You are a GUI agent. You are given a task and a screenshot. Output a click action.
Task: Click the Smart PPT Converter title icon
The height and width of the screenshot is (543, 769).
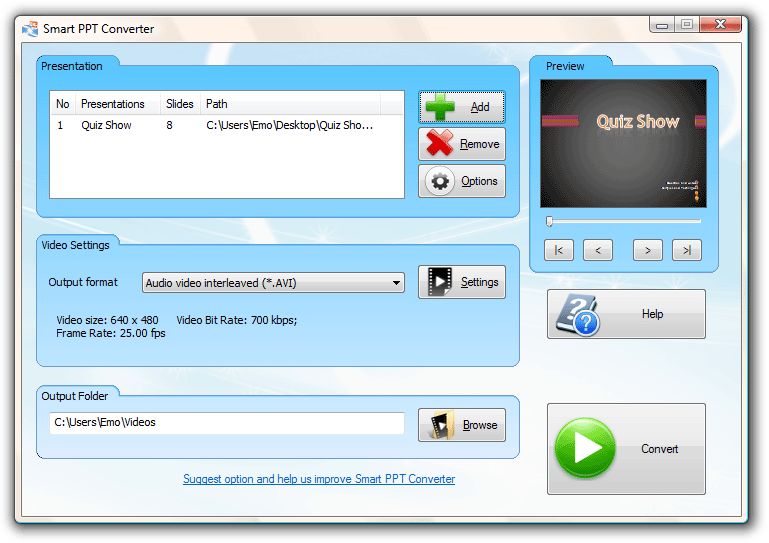click(30, 29)
